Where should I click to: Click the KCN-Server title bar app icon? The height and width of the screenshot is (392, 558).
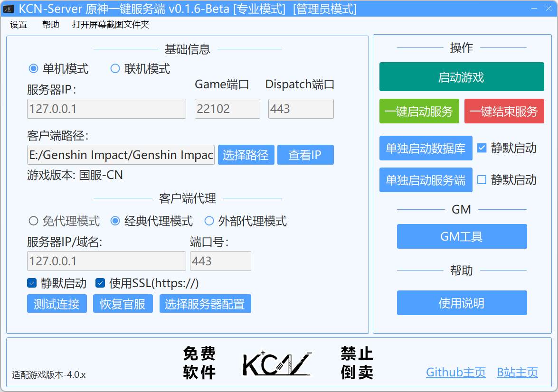click(8, 9)
